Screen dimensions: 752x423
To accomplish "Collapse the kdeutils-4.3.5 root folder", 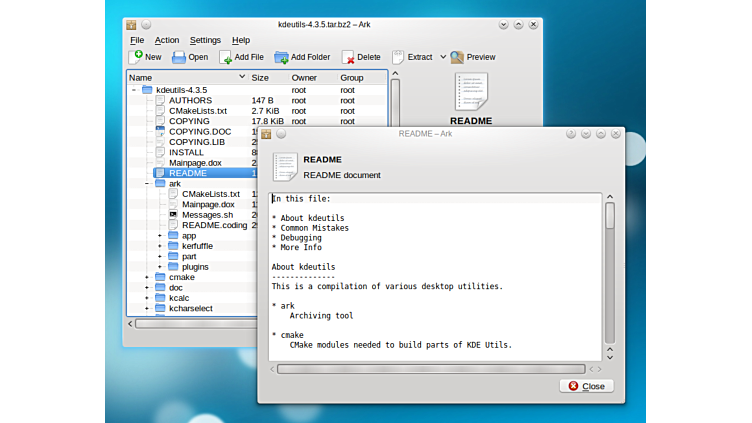I will [134, 89].
